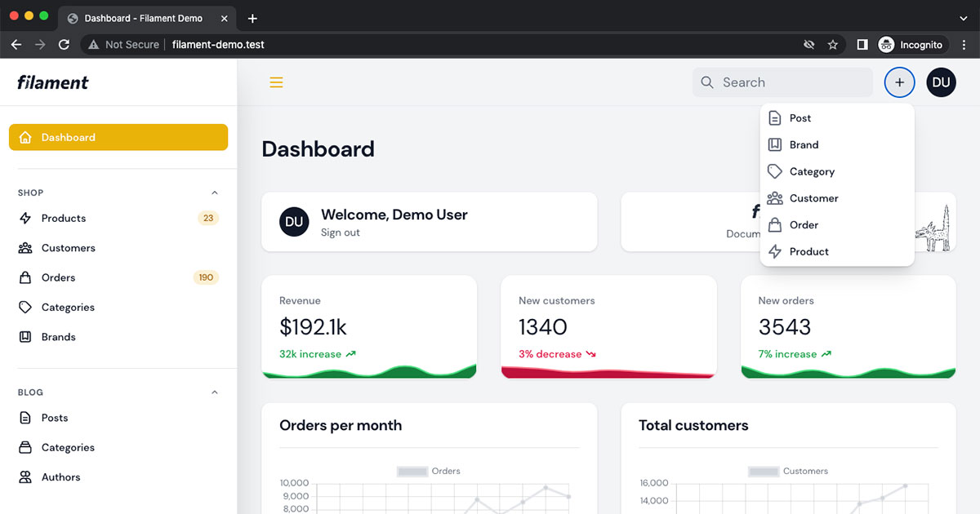This screenshot has height=514, width=980.
Task: Click the document icon of Post in dropdown
Action: [x=775, y=118]
